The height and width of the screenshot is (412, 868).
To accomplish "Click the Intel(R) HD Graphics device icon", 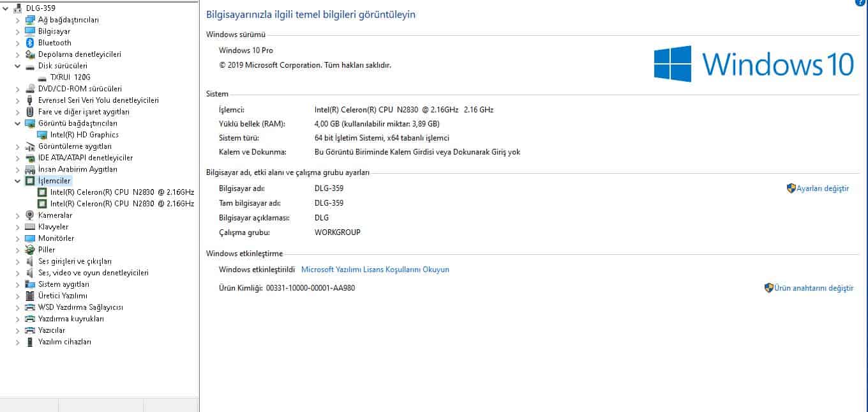I will click(x=42, y=135).
